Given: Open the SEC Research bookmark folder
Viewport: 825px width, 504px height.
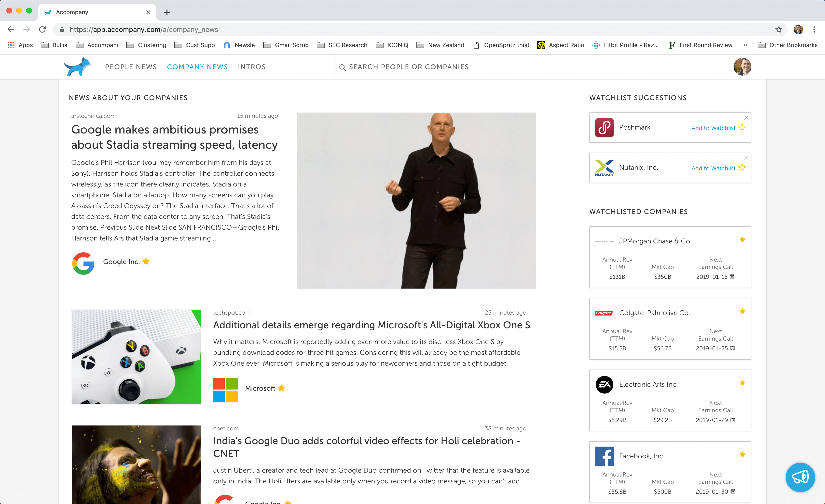Looking at the screenshot, I should 342,45.
